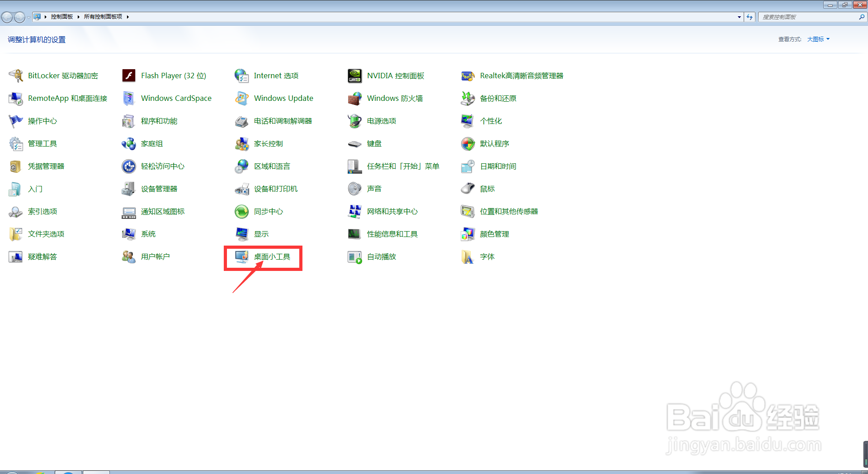
Task: Click the 同步中心 icon
Action: [242, 211]
